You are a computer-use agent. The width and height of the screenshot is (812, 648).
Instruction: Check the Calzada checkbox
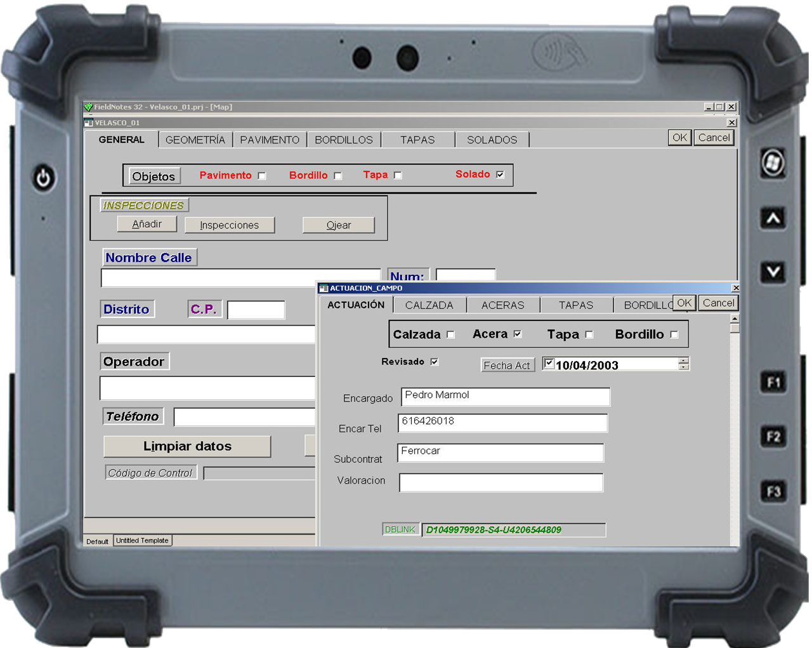pyautogui.click(x=451, y=335)
